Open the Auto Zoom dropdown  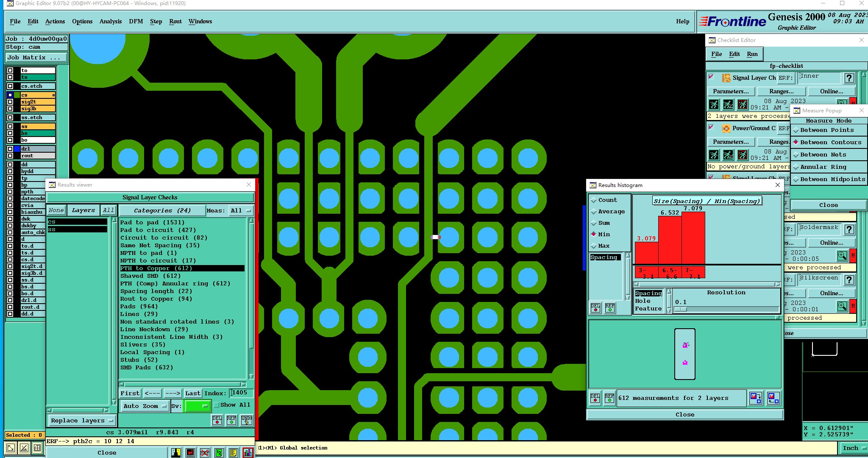[x=145, y=406]
